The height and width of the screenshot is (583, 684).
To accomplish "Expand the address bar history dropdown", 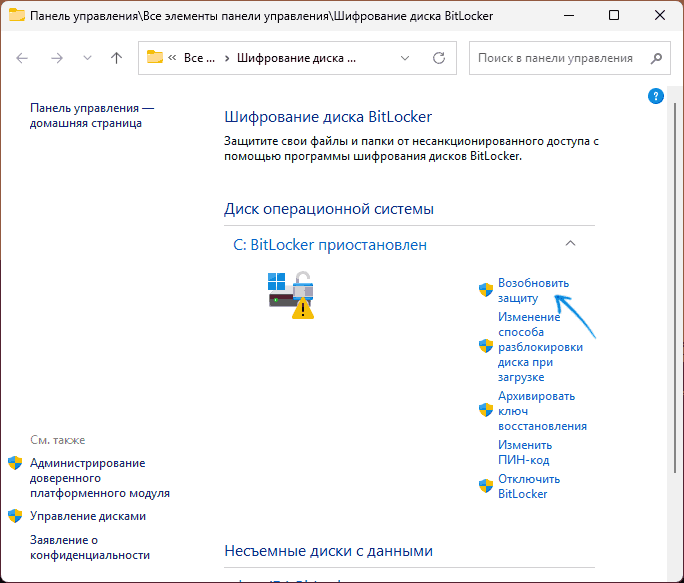I will click(405, 58).
